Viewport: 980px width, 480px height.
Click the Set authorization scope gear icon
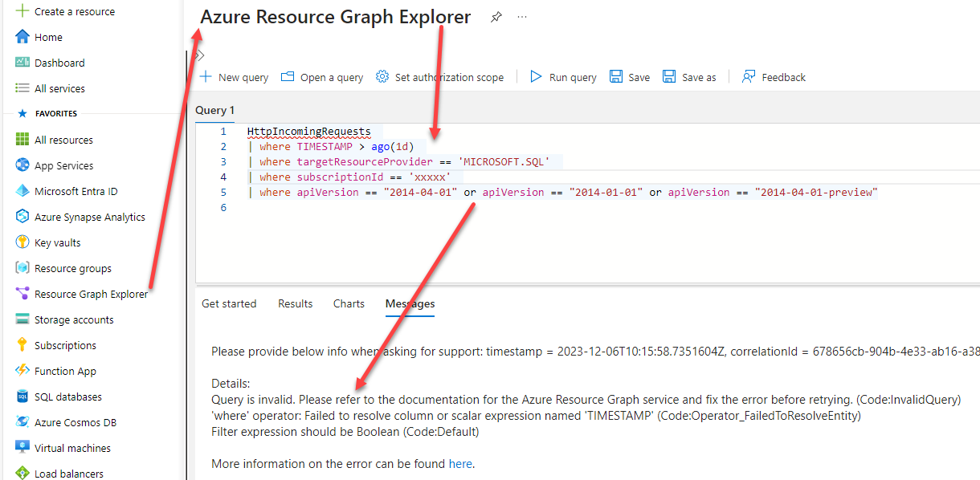[x=382, y=77]
